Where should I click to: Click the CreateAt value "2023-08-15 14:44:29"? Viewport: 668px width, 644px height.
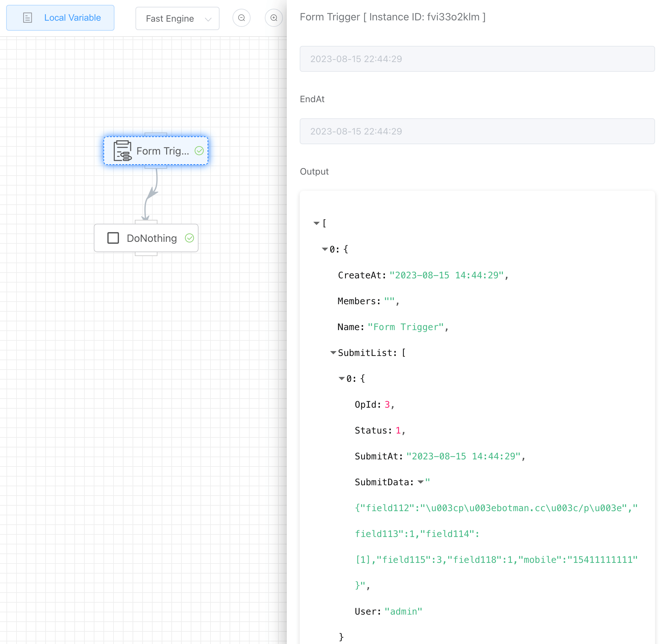(447, 275)
